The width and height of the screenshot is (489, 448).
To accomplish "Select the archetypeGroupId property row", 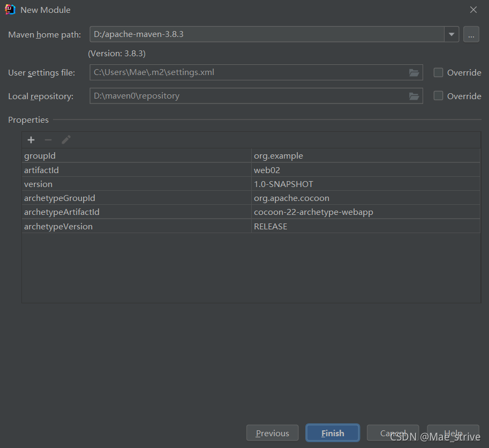I will click(251, 198).
